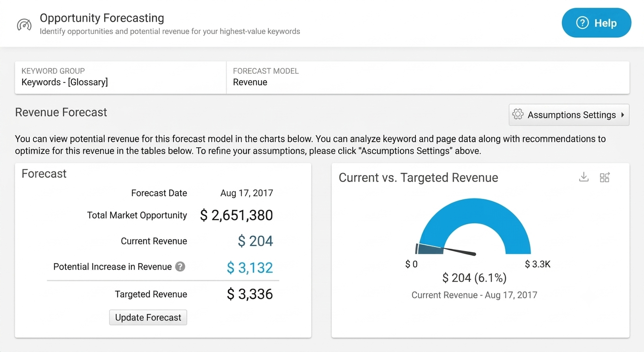Click the Update Forecast button
The image size is (644, 352).
148,317
